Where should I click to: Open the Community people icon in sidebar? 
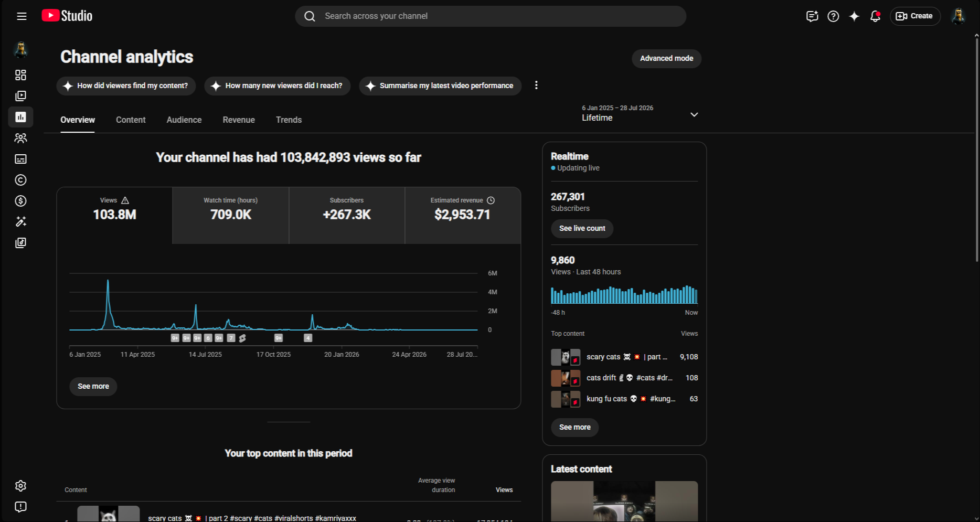coord(20,138)
